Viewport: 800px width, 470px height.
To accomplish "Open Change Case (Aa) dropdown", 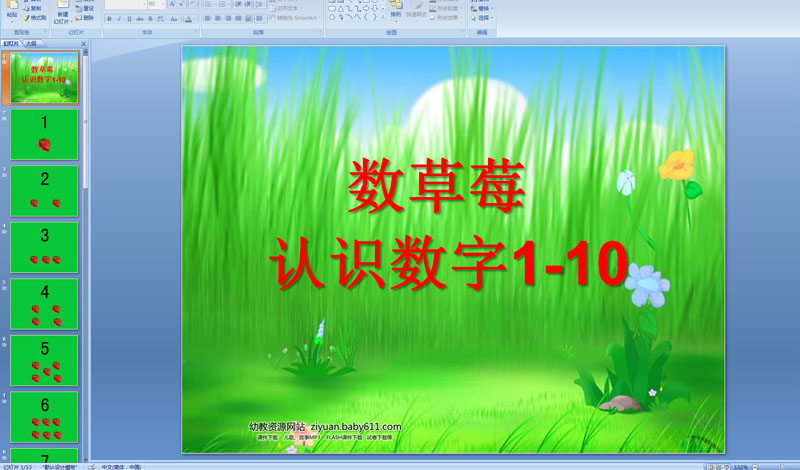I will 174,19.
